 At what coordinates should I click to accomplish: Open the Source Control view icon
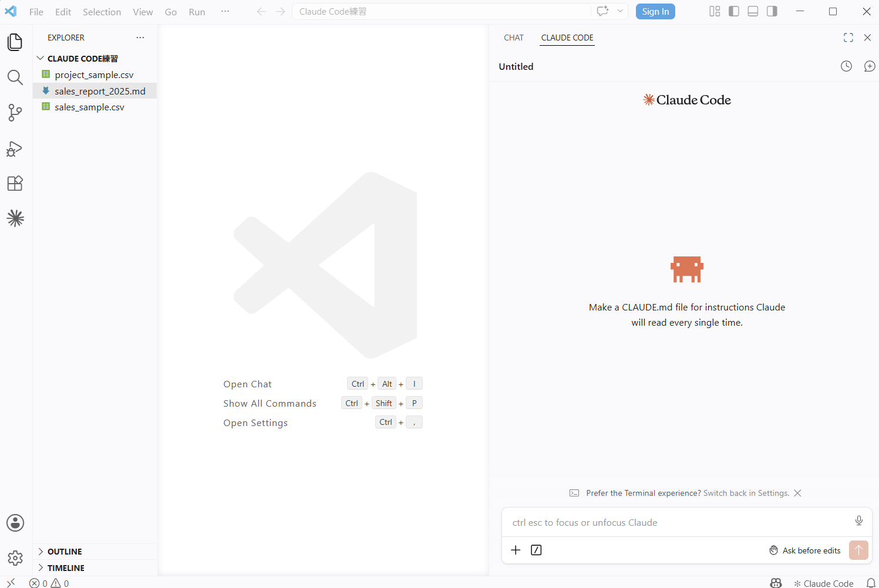(x=15, y=113)
